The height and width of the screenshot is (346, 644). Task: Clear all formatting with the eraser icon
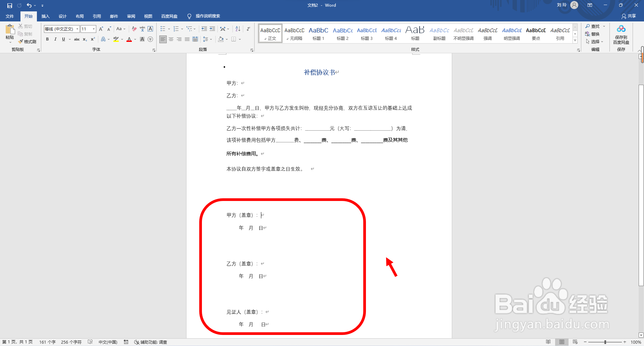point(134,29)
